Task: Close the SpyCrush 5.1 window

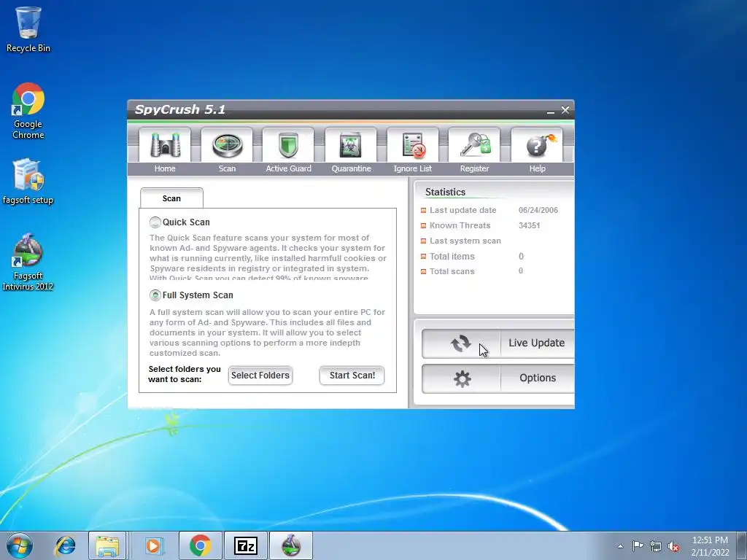Action: coord(565,110)
